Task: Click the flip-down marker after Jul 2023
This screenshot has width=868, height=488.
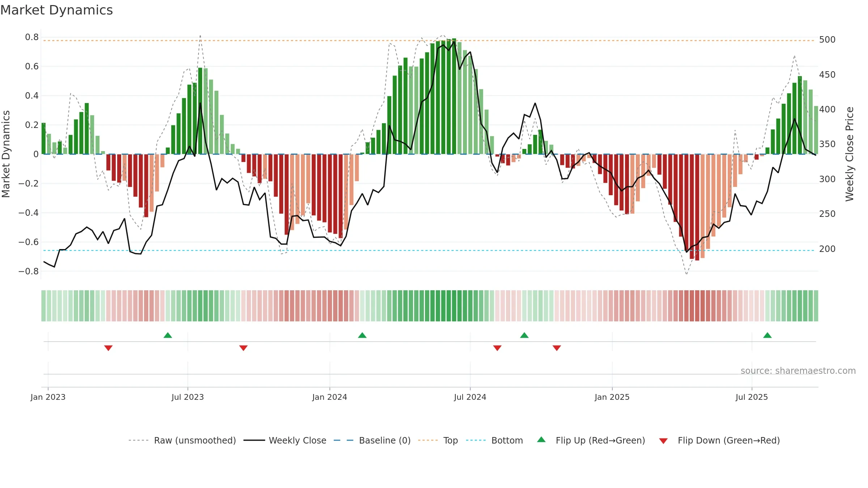Action: coord(243,348)
